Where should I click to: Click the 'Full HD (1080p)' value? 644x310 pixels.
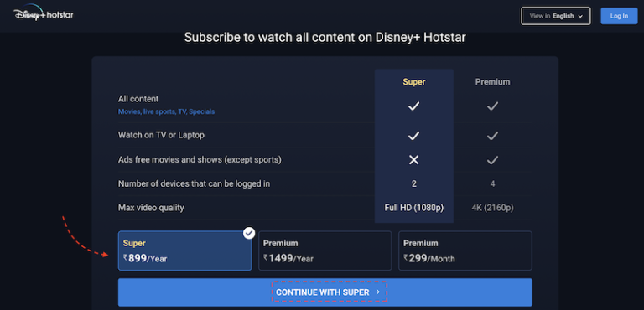click(x=414, y=208)
